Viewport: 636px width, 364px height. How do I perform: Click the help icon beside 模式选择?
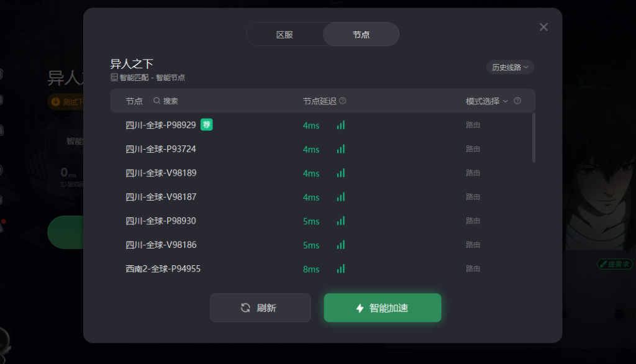[x=517, y=101]
